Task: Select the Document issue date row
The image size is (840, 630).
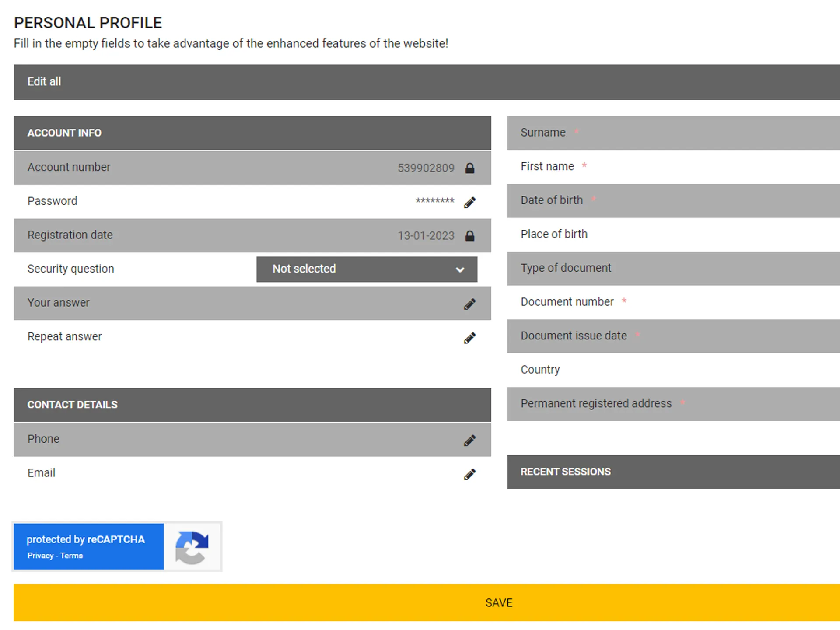Action: tap(674, 336)
